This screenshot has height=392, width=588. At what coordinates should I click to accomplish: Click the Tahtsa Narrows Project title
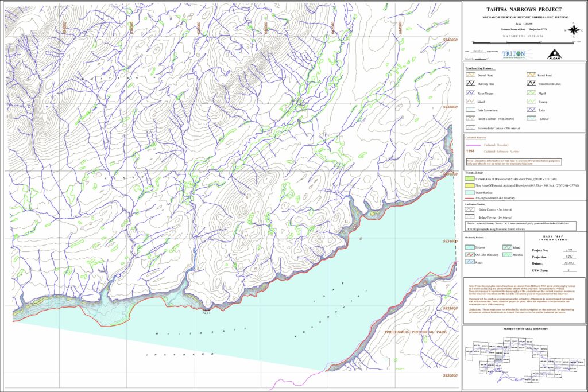click(x=525, y=10)
